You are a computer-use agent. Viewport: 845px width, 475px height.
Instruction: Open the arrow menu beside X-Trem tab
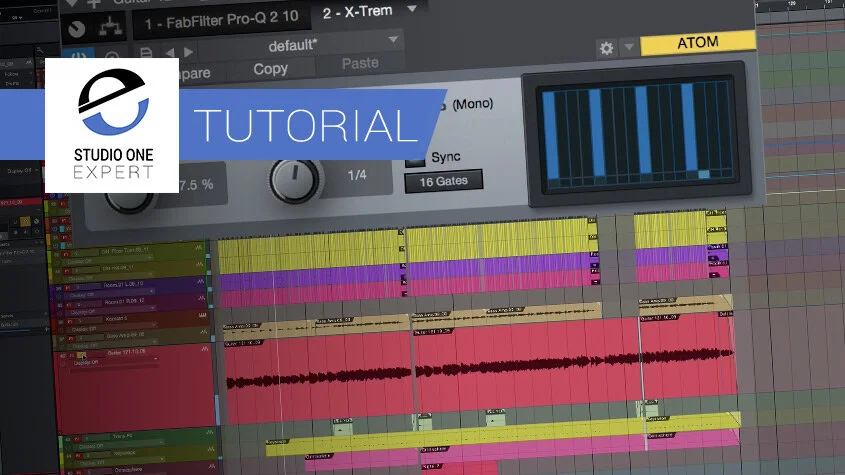pyautogui.click(x=412, y=9)
